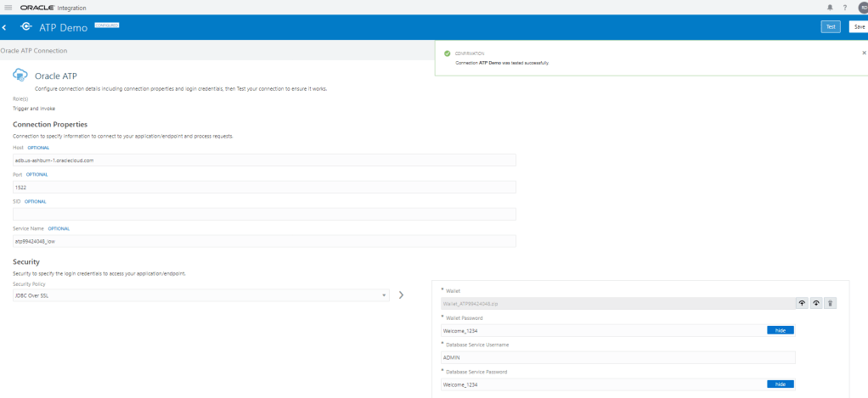Click the chevron next to Security Policy

[x=402, y=295]
